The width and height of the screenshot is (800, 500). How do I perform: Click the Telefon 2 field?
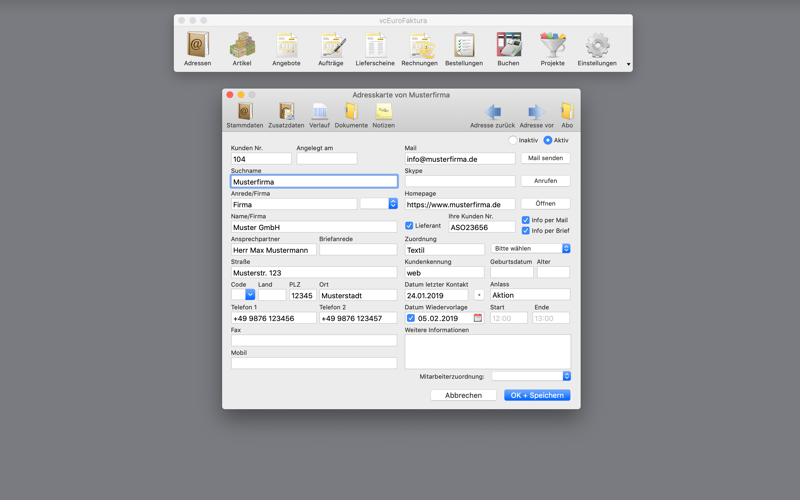[x=358, y=318]
